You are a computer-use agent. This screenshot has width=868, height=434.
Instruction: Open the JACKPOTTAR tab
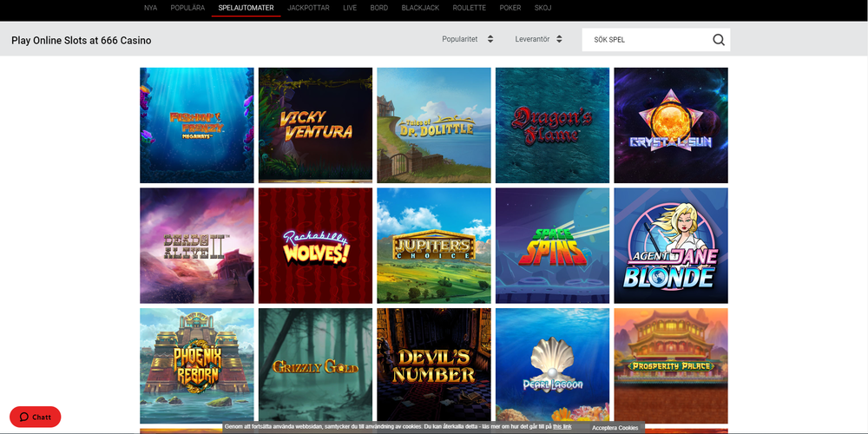coord(308,8)
